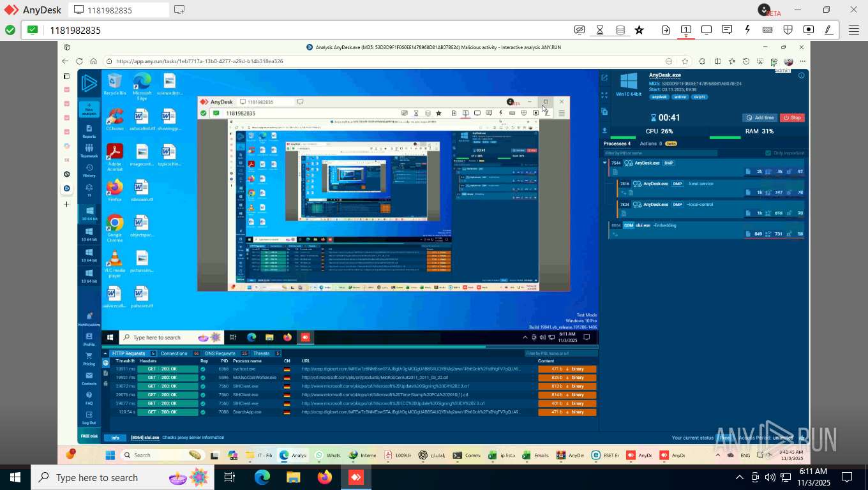Click Log Out in the ANY.RUN sidebar
868x490 pixels.
[x=89, y=418]
